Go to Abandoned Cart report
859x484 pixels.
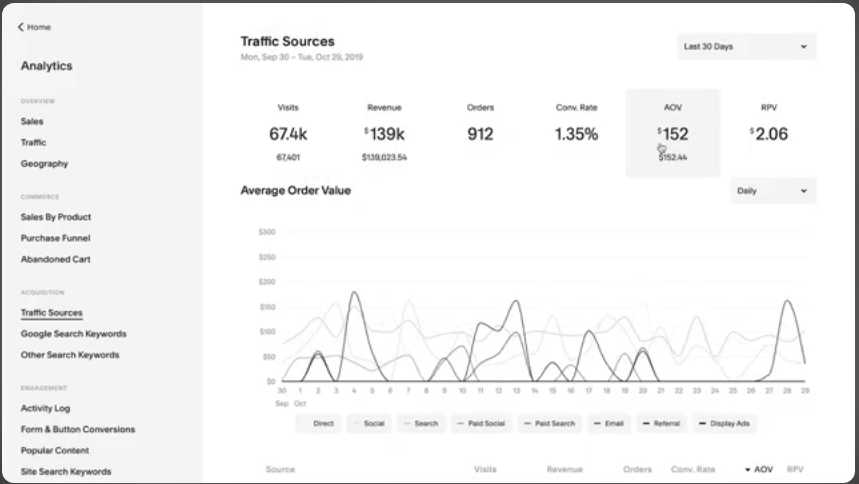55,259
